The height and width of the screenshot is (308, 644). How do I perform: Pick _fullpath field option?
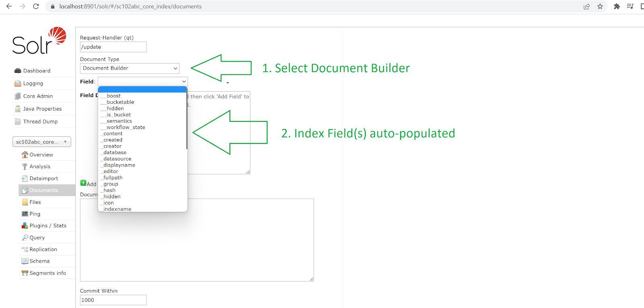click(142, 178)
